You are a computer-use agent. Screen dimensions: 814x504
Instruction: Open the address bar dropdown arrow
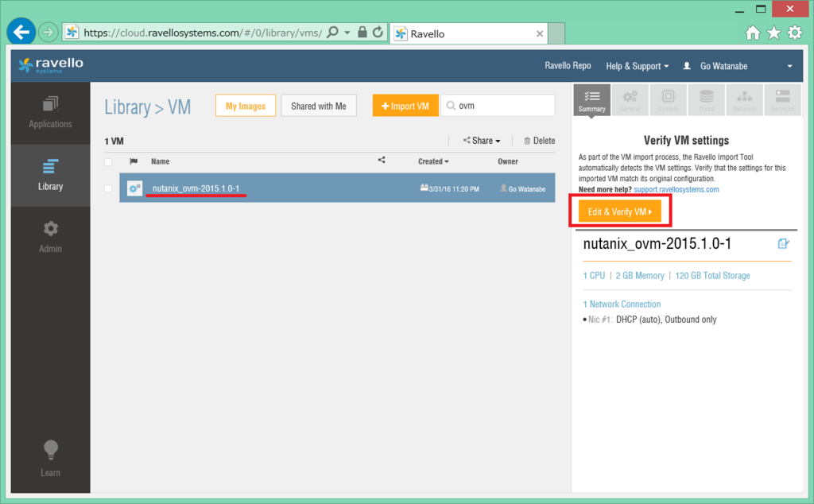pos(347,33)
